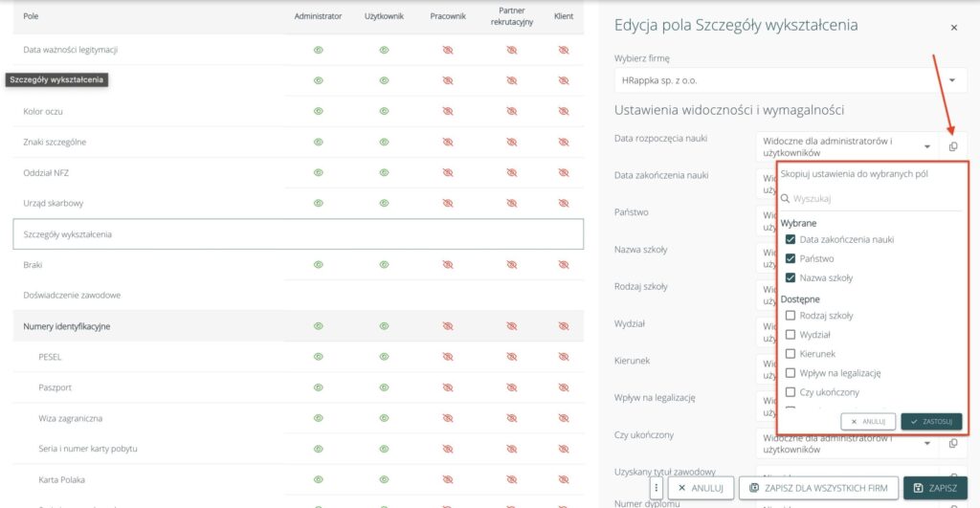Uncheck Data zakończenia nauki checkbox
Screen dimensions: 980x508
pyautogui.click(x=791, y=239)
